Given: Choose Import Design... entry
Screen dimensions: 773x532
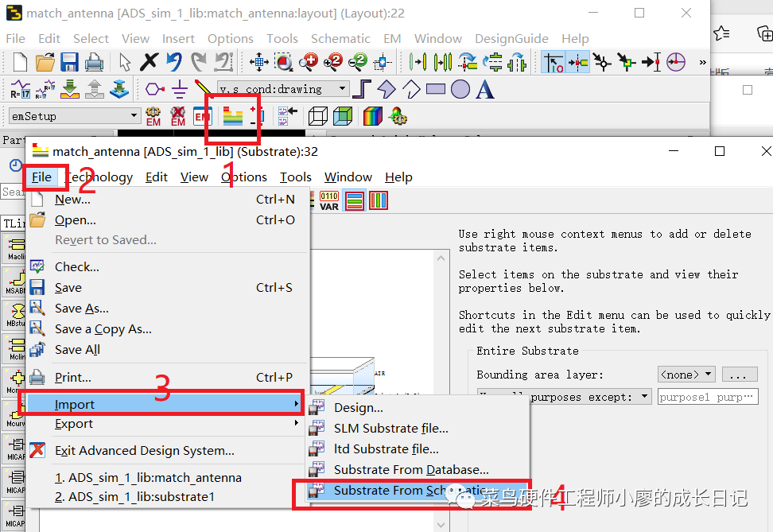Looking at the screenshot, I should [418, 408].
